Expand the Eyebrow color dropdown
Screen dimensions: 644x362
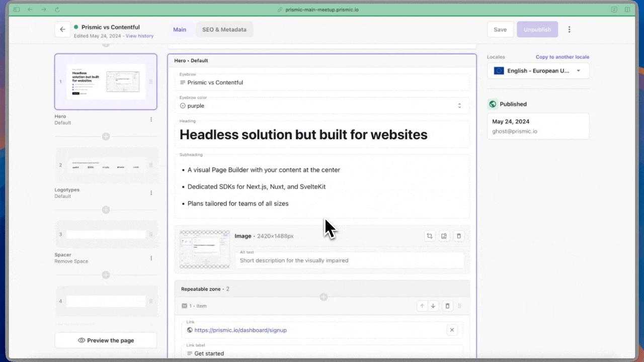tap(459, 106)
